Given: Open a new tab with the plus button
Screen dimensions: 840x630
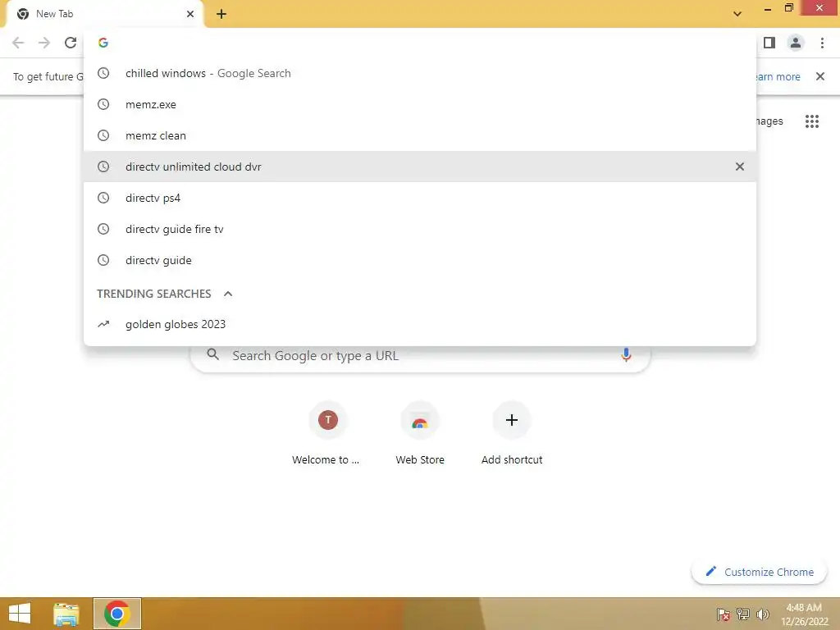Looking at the screenshot, I should (x=221, y=15).
